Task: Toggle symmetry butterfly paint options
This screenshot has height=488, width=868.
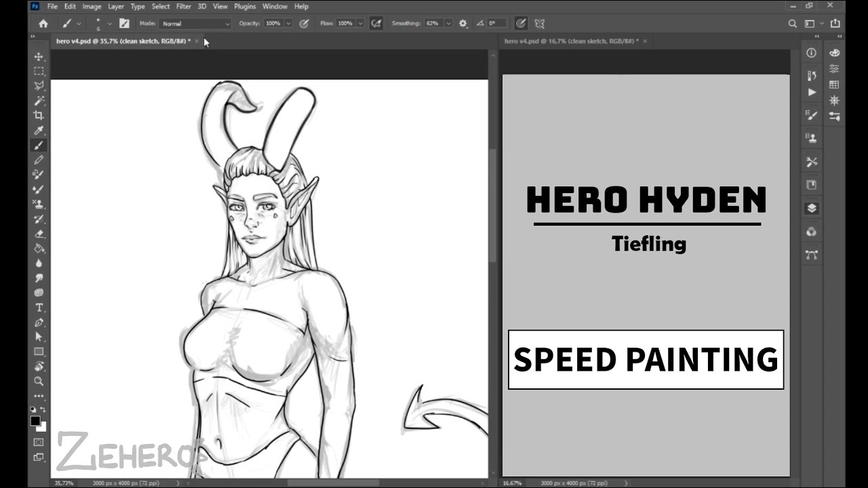Action: (x=540, y=23)
